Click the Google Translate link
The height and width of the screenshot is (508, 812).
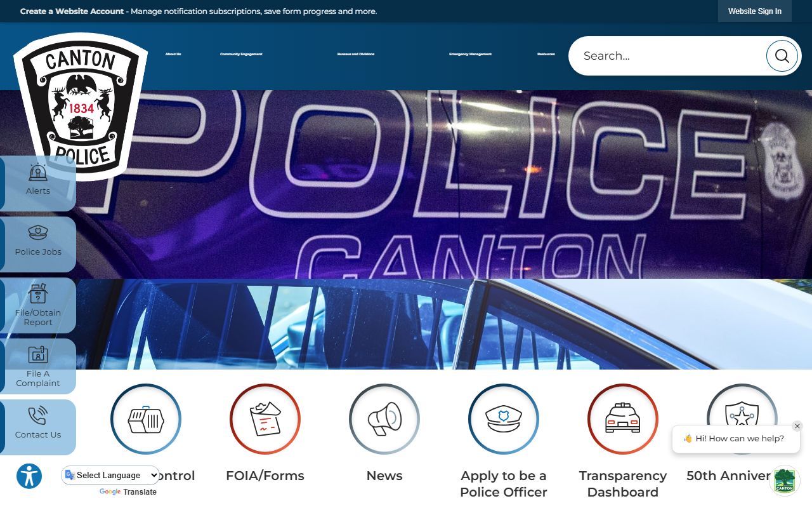[128, 492]
